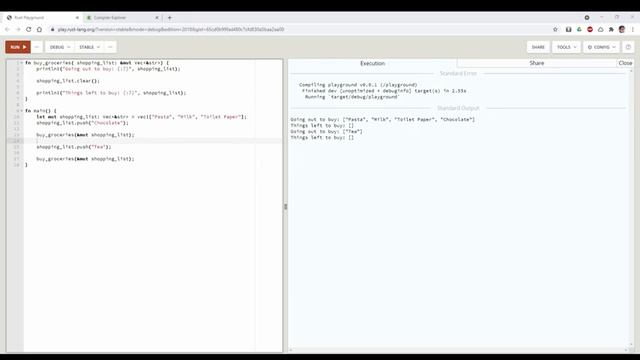Click the last buy_groceries call in main
Screen dimensions: 640x360
(85, 159)
